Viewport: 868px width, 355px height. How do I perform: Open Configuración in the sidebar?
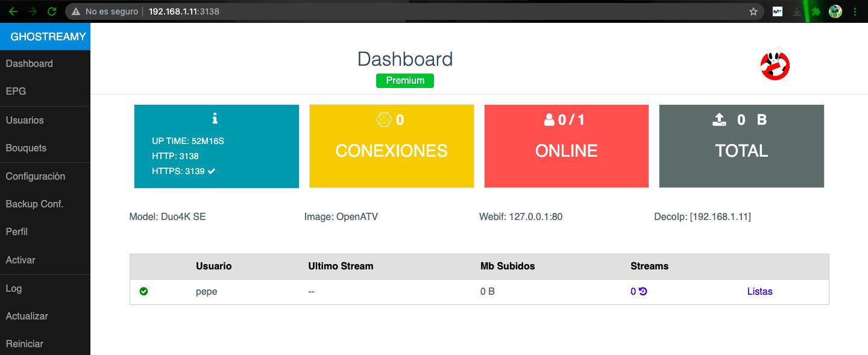tap(35, 177)
